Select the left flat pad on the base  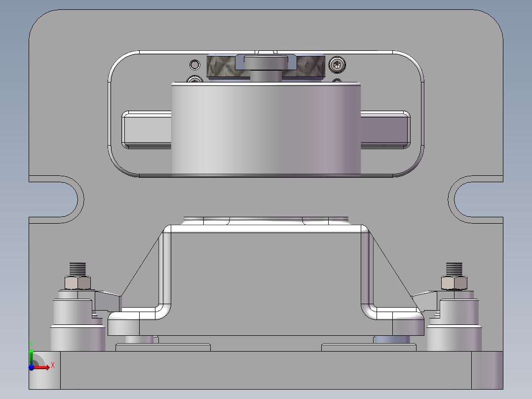pos(163,347)
